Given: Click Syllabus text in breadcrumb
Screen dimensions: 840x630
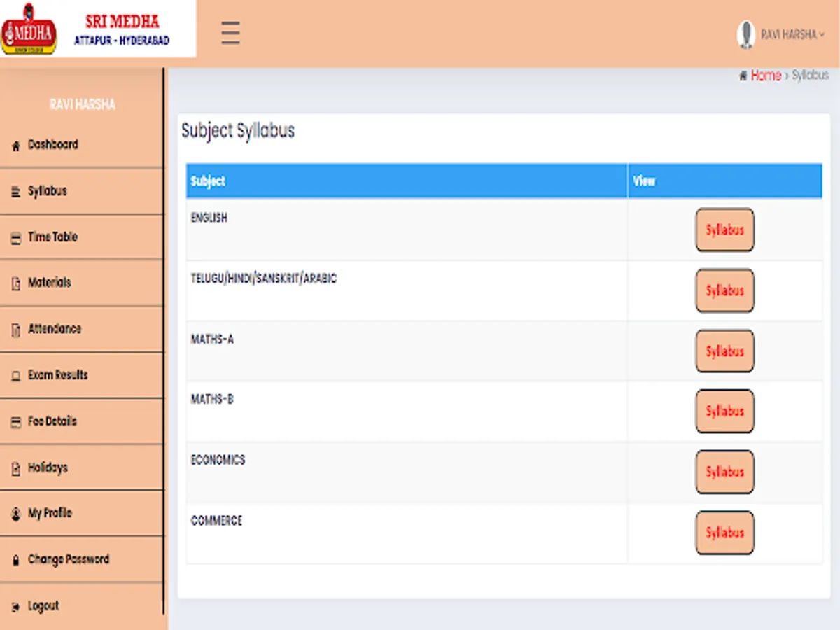Looking at the screenshot, I should pyautogui.click(x=810, y=76).
